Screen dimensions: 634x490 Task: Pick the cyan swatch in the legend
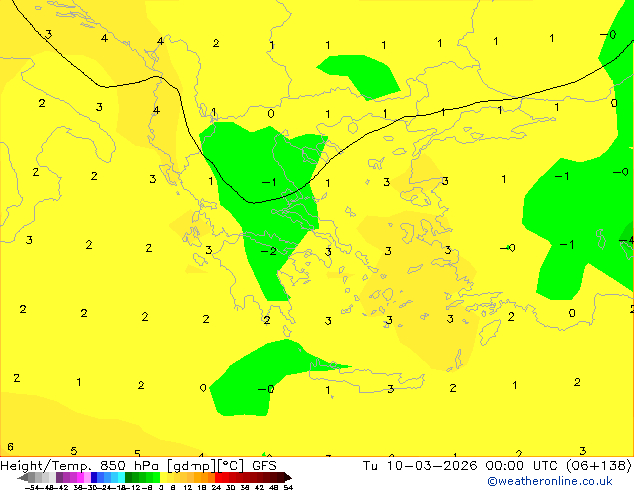121,477
